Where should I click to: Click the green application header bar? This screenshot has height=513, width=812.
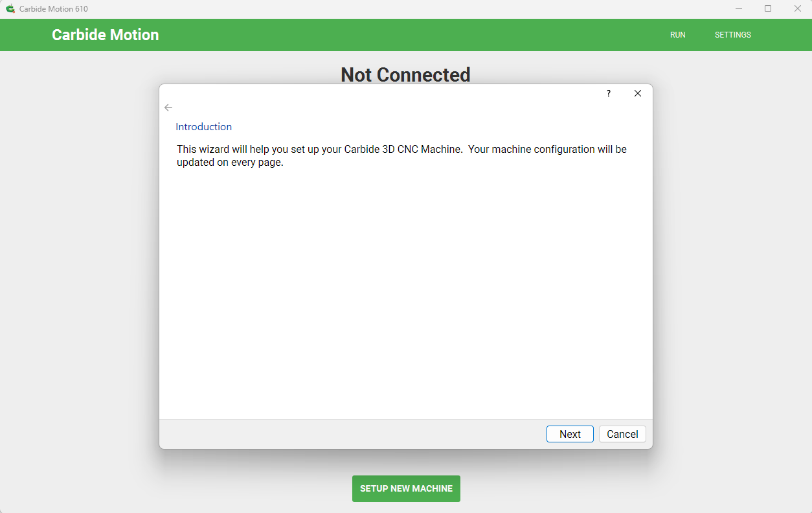tap(389, 35)
